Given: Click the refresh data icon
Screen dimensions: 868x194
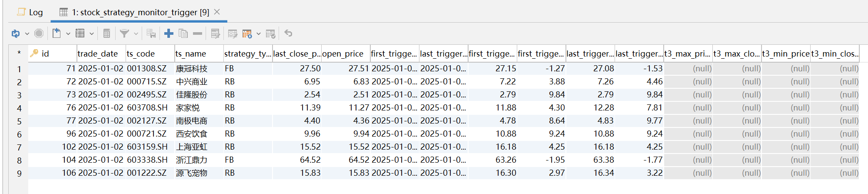Looking at the screenshot, I should 16,33.
